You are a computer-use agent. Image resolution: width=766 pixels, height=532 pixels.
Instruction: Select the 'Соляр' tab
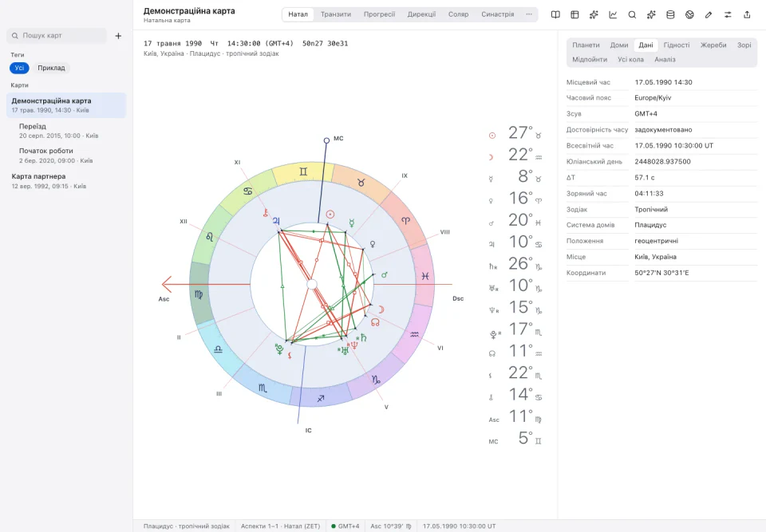tap(458, 14)
